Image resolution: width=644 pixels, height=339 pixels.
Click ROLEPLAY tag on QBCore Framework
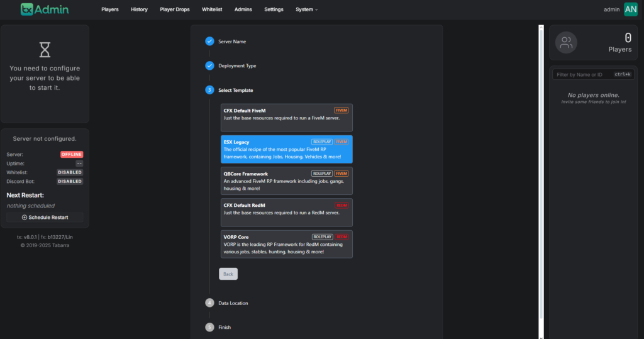coord(321,174)
